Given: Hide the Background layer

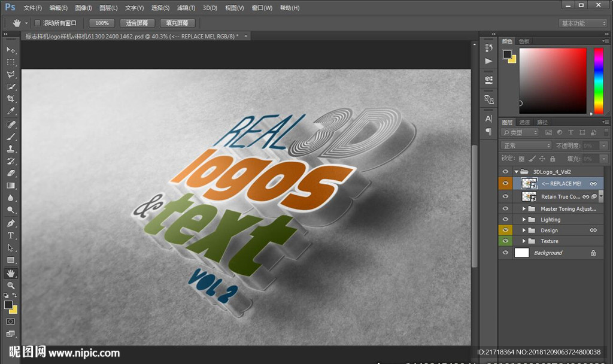Looking at the screenshot, I should (x=505, y=253).
